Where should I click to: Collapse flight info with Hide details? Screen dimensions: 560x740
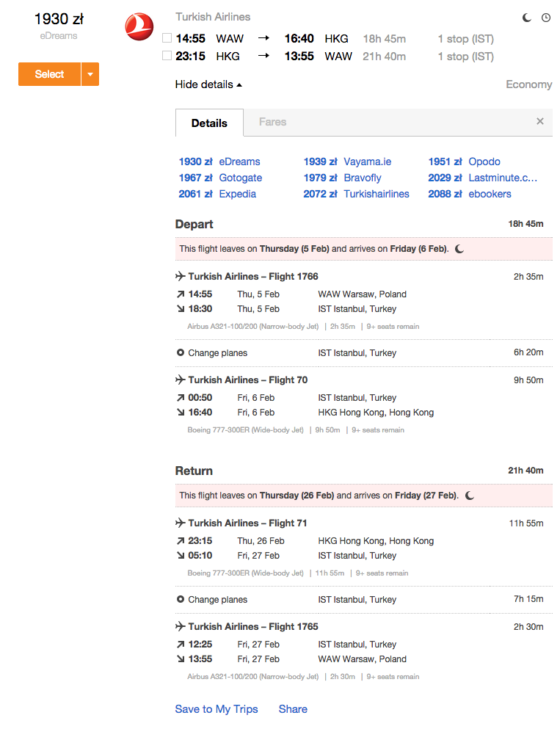(x=208, y=84)
